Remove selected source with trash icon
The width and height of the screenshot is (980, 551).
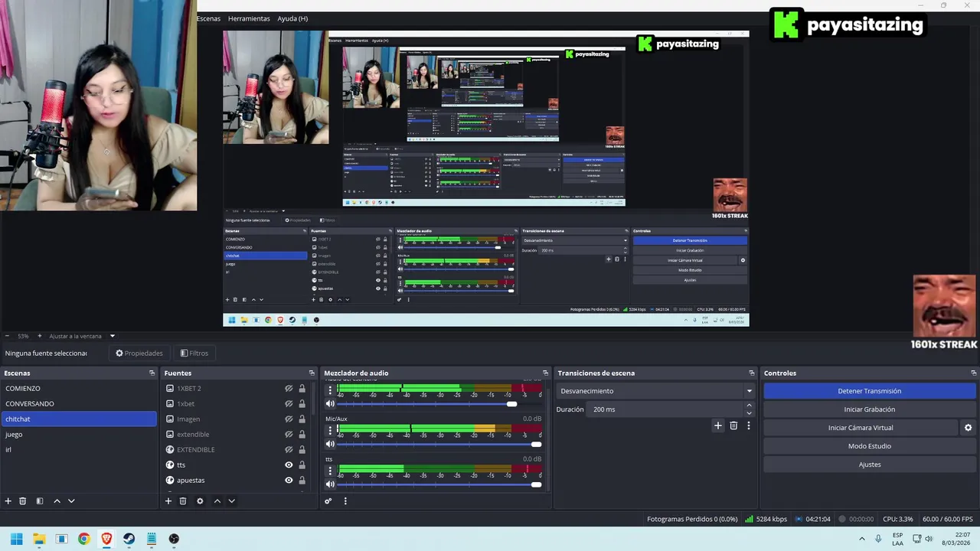[x=183, y=501]
